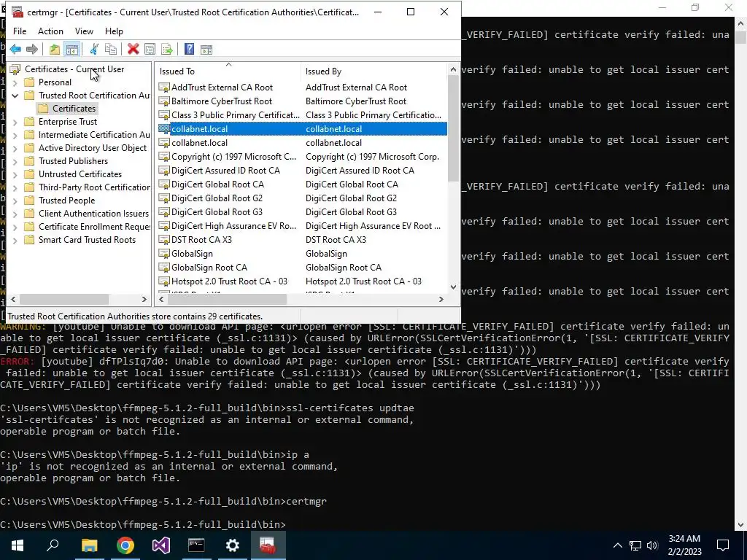This screenshot has height=560, width=747.
Task: Expand the Personal folder node
Action: click(x=15, y=82)
